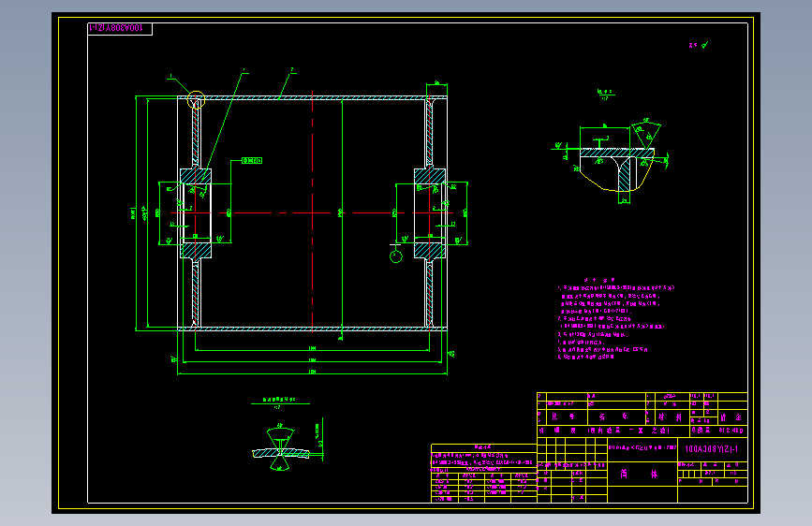Click the drawing number 100A308Y(Z)-1 in title block
The height and width of the screenshot is (526, 812).
tap(712, 449)
